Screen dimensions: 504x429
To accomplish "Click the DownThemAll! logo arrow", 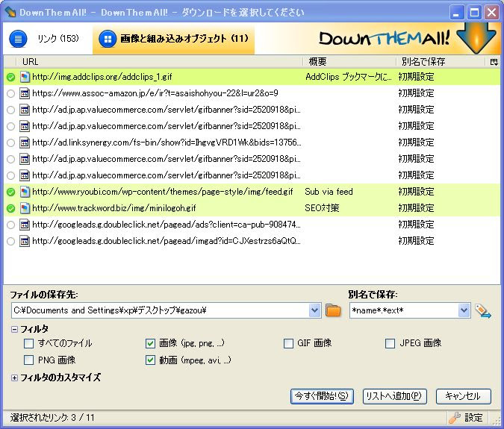I will 476,38.
